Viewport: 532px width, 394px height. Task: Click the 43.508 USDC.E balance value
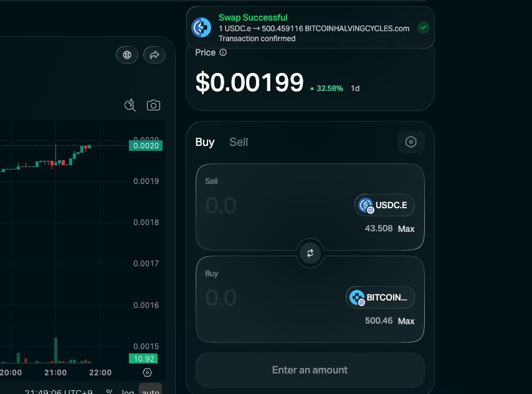coord(379,229)
